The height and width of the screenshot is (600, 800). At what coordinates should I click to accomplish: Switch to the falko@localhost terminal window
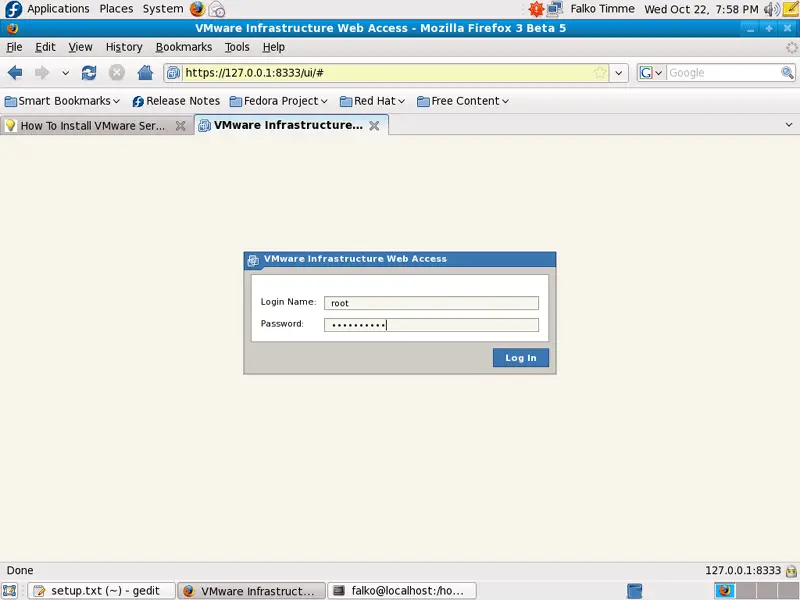pos(402,591)
